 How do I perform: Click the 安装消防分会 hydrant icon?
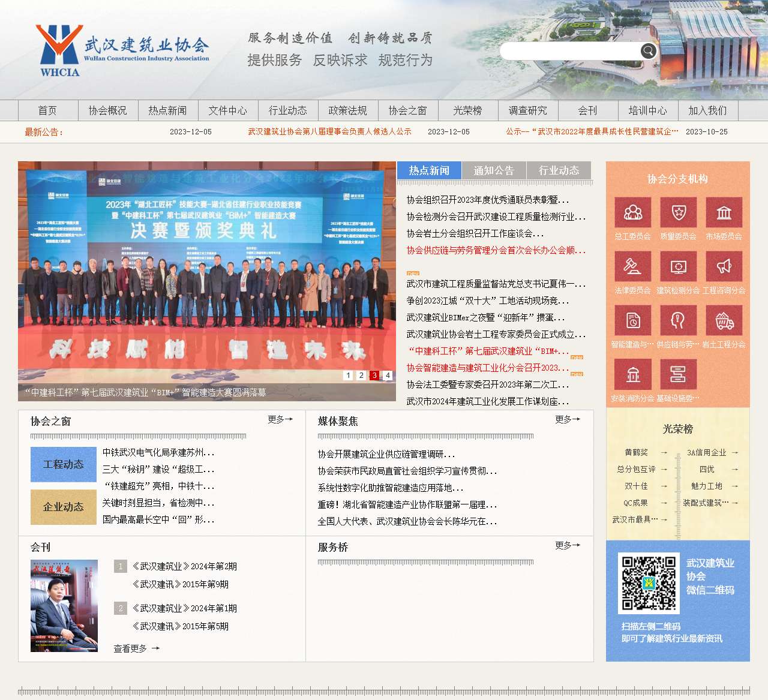[633, 373]
